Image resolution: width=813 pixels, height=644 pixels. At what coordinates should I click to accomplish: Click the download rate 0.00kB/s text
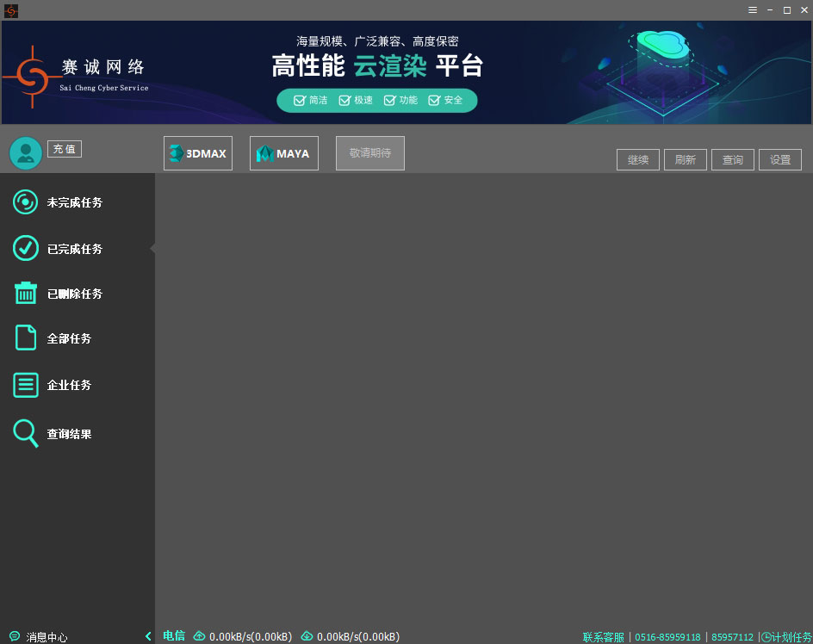358,637
